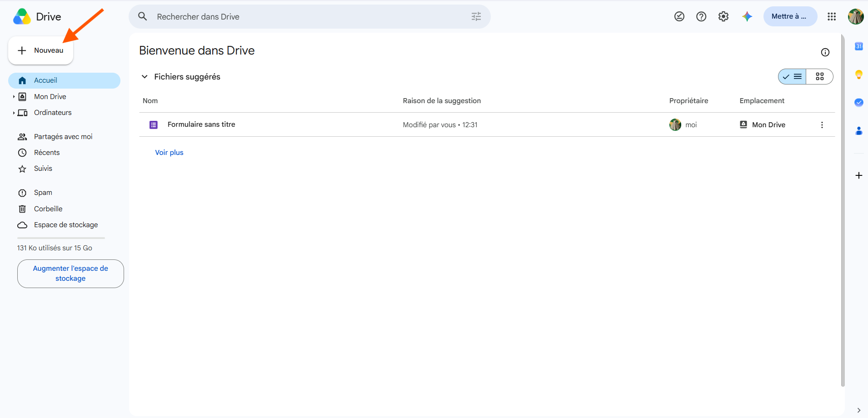Viewport: 868px width, 418px height.
Task: Open the Google apps grid
Action: coord(832,16)
